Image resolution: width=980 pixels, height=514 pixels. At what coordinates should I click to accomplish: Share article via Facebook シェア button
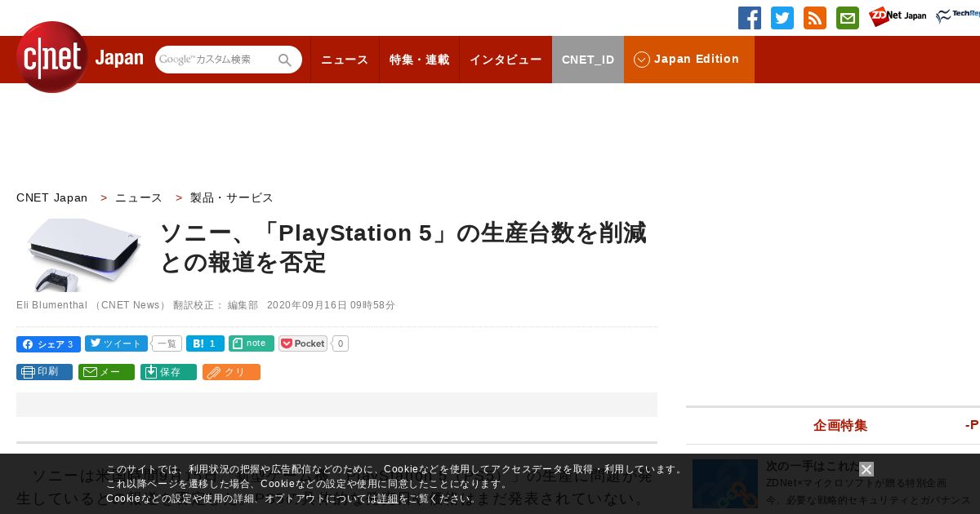(x=48, y=343)
